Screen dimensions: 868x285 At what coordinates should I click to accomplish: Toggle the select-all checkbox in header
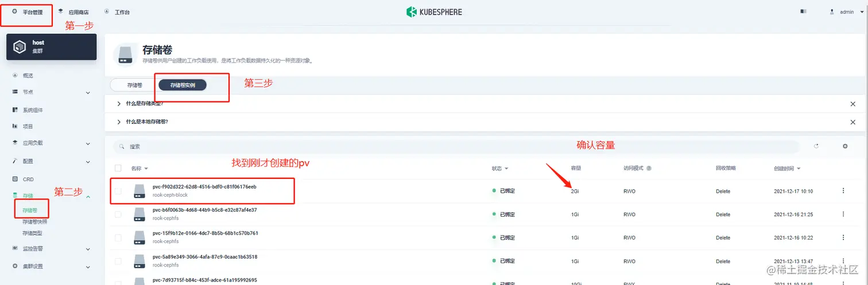coord(118,168)
